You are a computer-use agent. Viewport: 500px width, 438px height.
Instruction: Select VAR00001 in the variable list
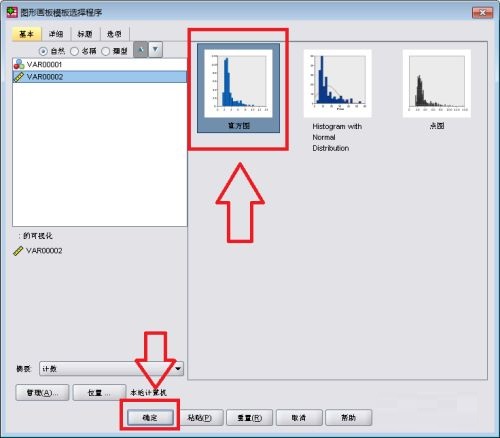99,64
